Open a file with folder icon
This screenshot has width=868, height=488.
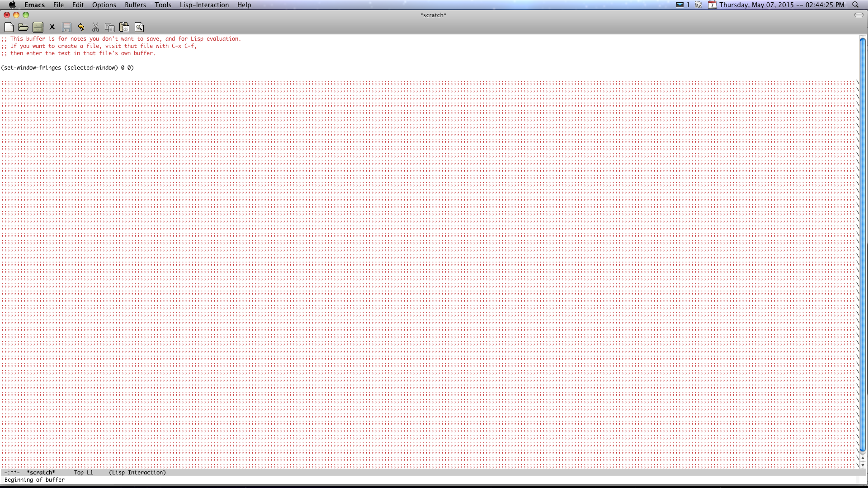[x=23, y=28]
